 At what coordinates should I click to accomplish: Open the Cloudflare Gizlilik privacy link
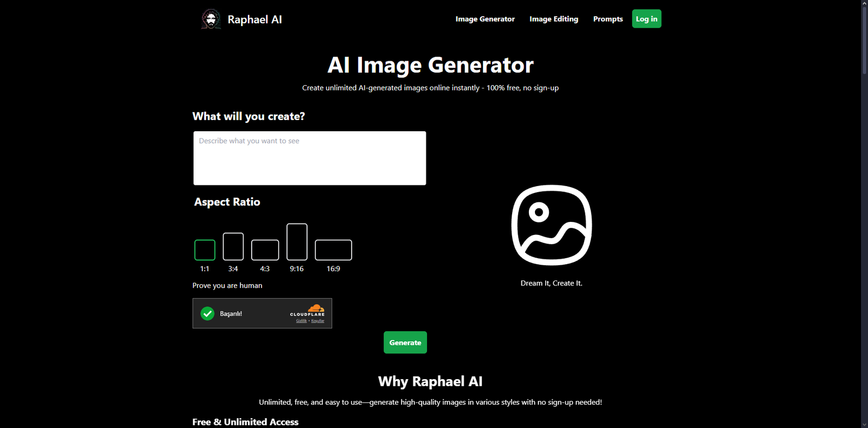point(302,321)
